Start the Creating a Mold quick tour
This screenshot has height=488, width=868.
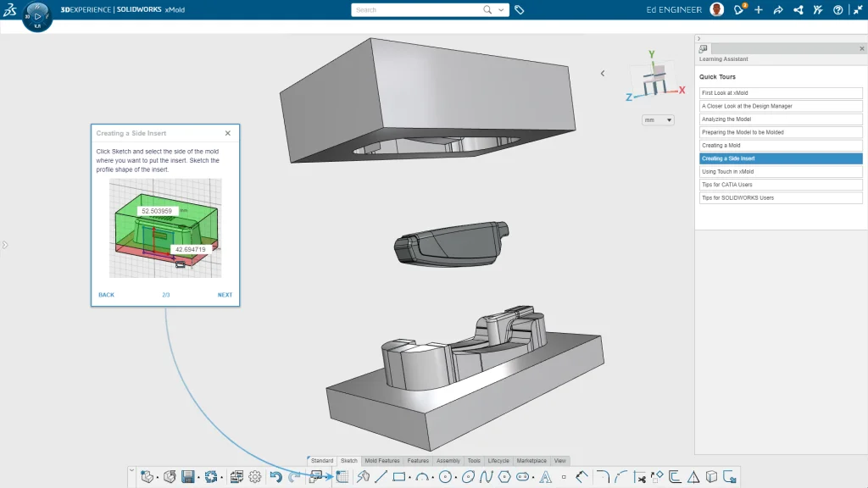tap(781, 145)
